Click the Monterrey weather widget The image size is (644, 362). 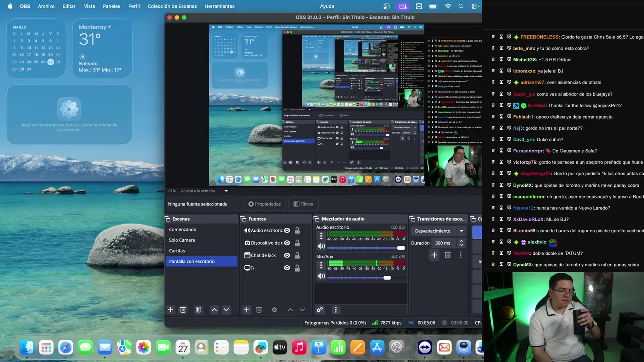click(x=103, y=48)
